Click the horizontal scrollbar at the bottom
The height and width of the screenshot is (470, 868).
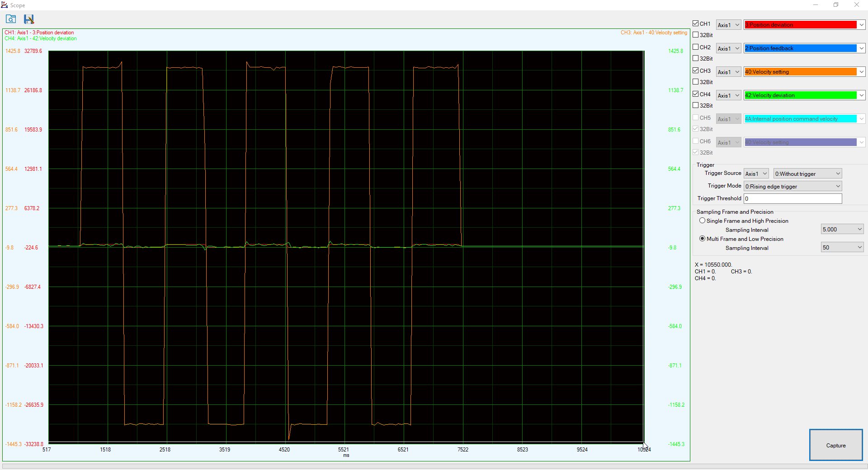[434, 466]
